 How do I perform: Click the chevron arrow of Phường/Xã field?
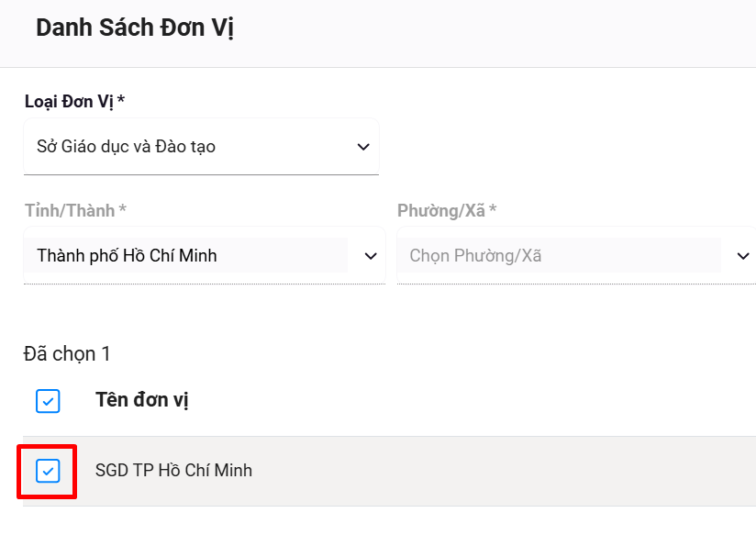743,256
